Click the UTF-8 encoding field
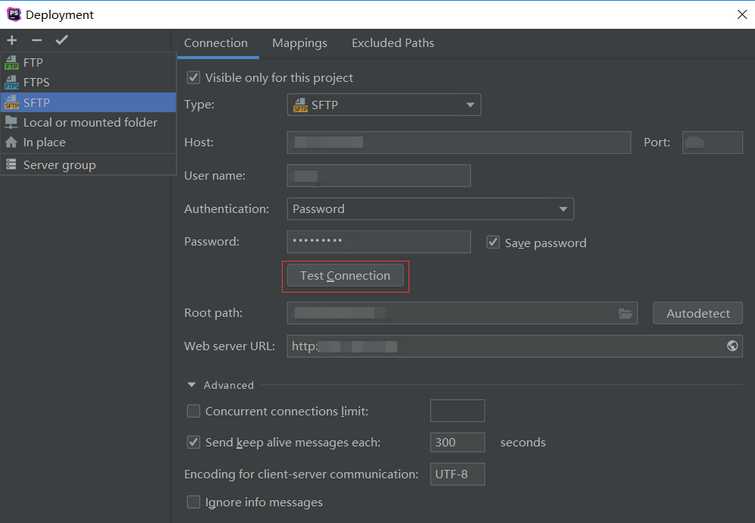The height and width of the screenshot is (523, 755). tap(457, 474)
